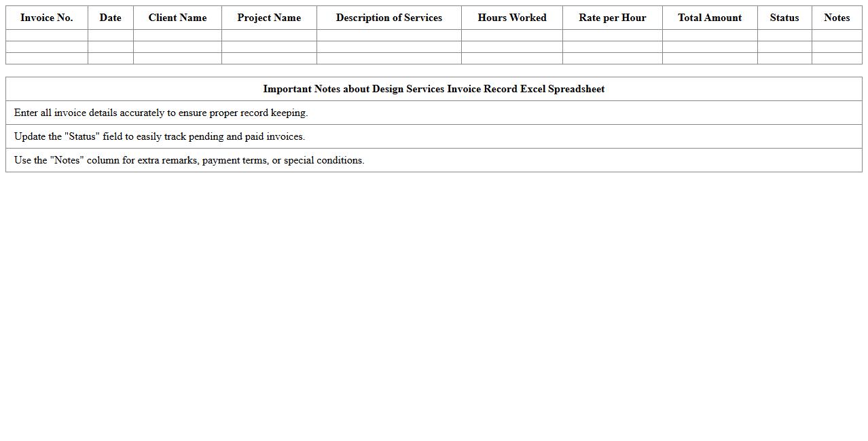
Task: Click the "Description of Services" header
Action: (388, 18)
